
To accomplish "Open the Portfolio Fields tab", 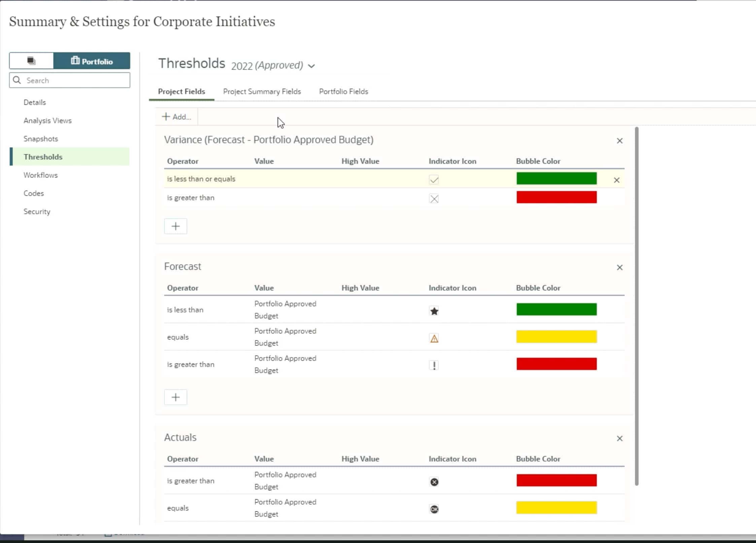I will 343,92.
